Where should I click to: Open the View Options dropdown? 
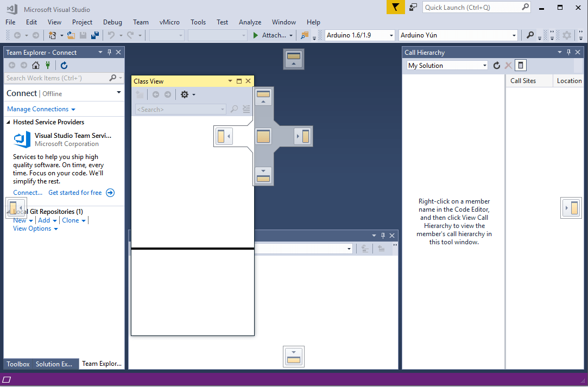(x=56, y=229)
